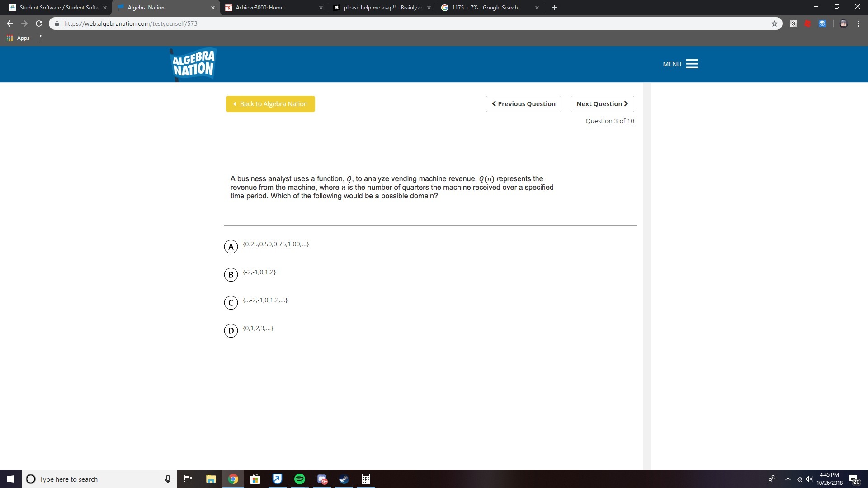
Task: Pick answer choice C
Action: 231,303
